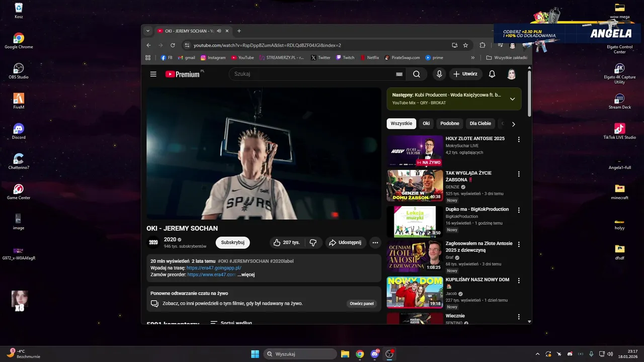The image size is (644, 362).
Task: Open the PirateSwap.com bookmark
Action: 402,58
